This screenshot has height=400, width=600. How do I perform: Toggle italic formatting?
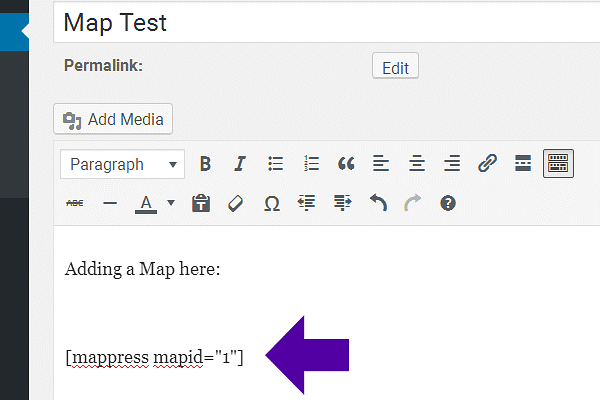tap(240, 164)
